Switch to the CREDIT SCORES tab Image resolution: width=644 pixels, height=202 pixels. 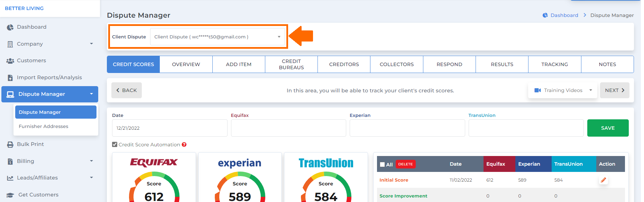[x=134, y=64]
